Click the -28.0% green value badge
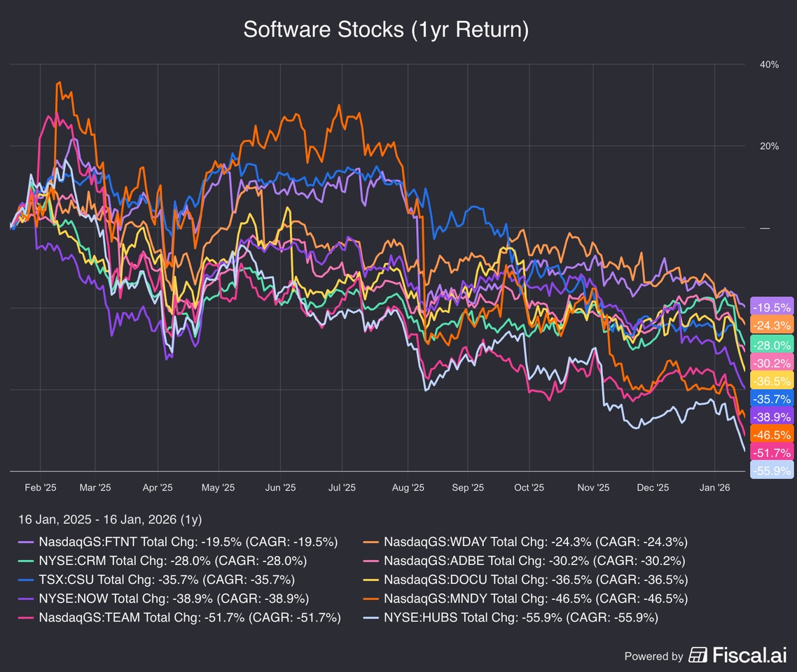 (x=771, y=344)
